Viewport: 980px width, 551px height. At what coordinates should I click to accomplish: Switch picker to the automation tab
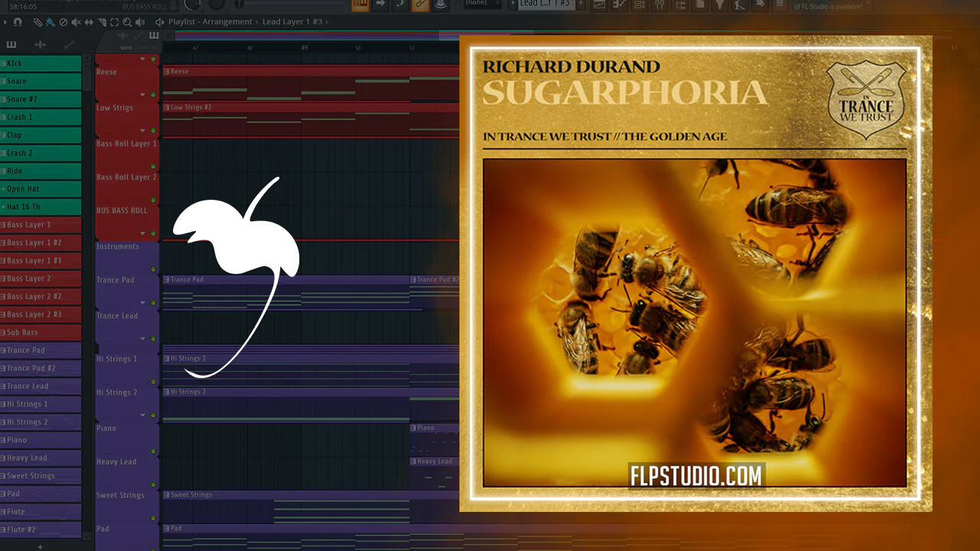[69, 45]
